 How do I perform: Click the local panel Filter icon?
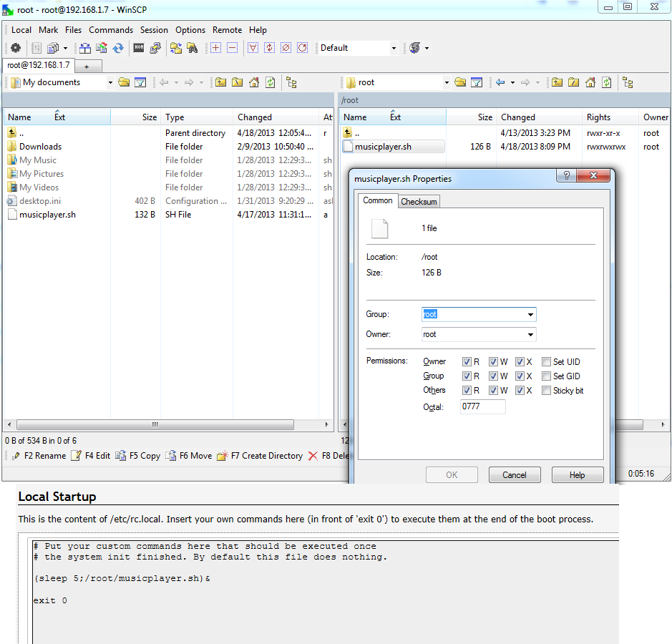pos(140,82)
